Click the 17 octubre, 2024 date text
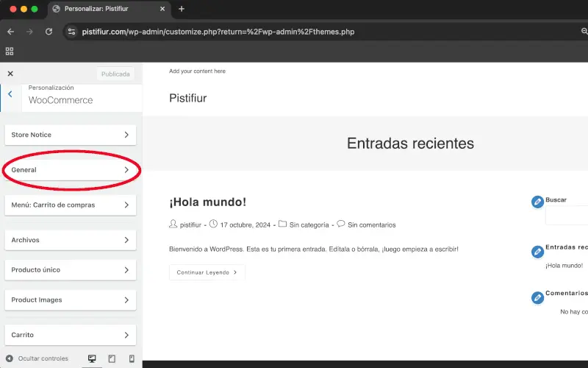 click(245, 225)
